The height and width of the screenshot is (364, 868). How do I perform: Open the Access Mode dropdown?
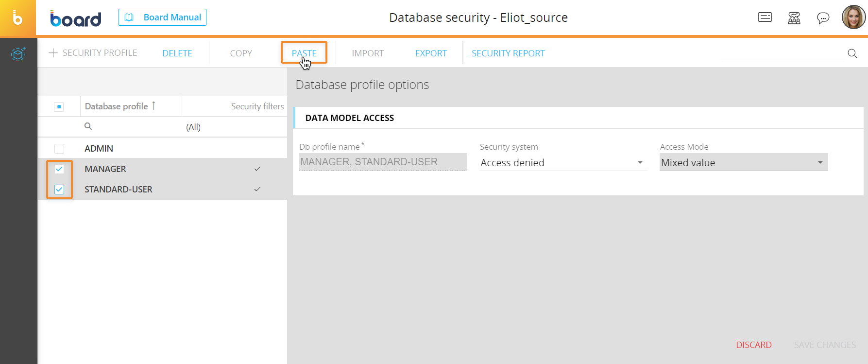(744, 162)
